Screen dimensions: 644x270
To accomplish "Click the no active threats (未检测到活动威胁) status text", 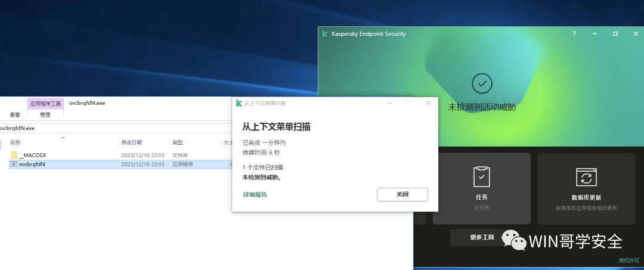I will click(482, 107).
